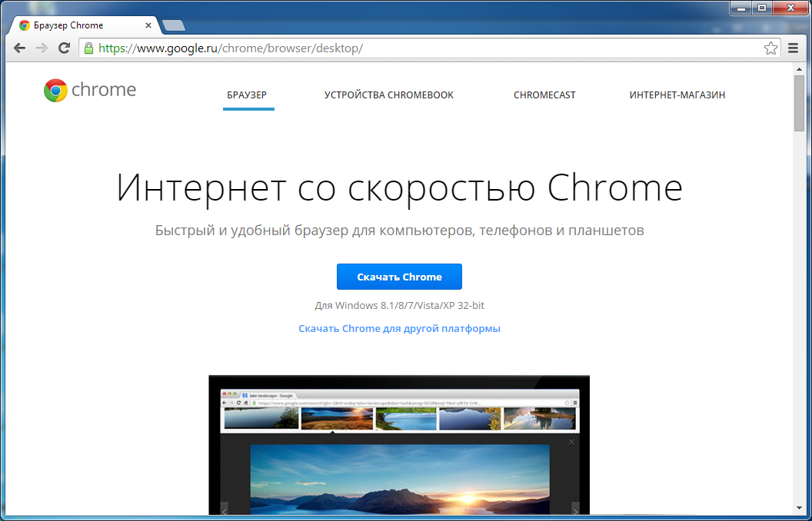The height and width of the screenshot is (521, 812).
Task: Go back with the browser back arrow
Action: coord(20,48)
